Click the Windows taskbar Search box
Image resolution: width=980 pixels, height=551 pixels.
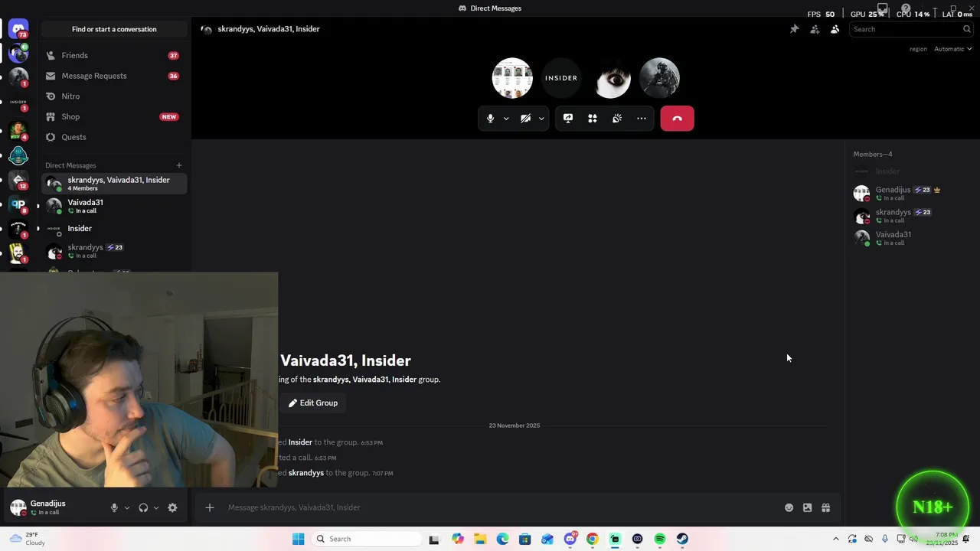click(x=366, y=539)
